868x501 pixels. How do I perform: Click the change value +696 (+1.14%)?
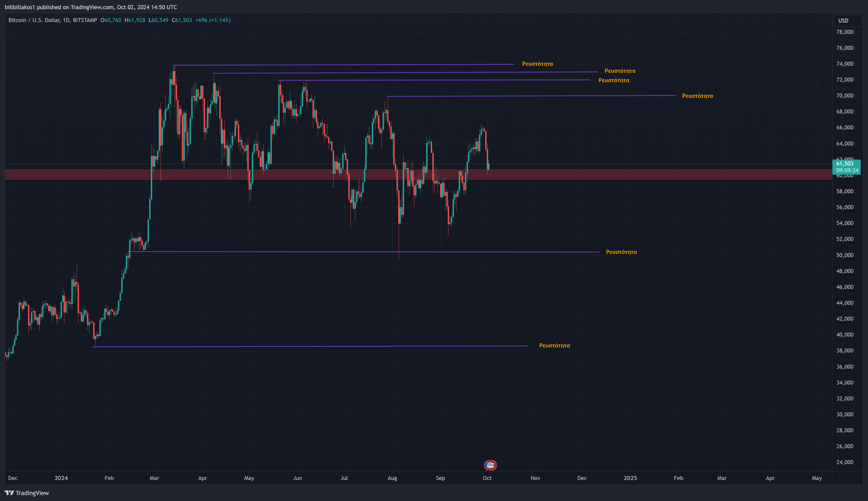[213, 20]
